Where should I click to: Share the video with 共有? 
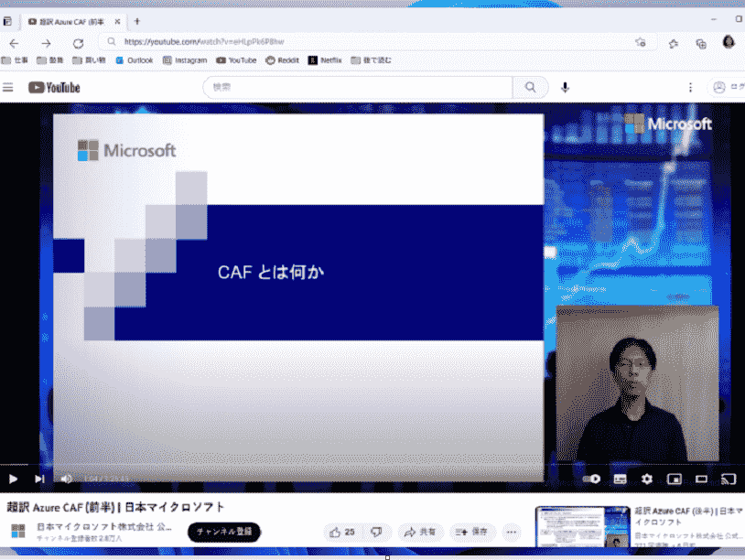(420, 532)
